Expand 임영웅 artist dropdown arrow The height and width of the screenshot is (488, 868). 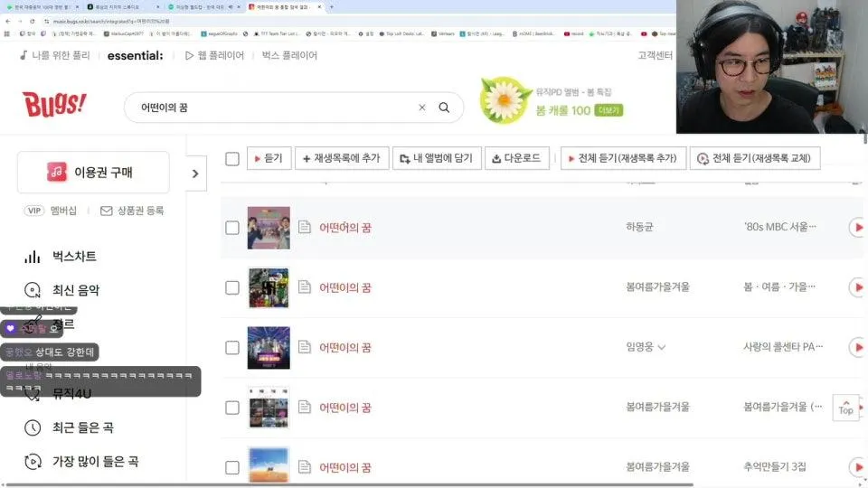click(x=662, y=347)
